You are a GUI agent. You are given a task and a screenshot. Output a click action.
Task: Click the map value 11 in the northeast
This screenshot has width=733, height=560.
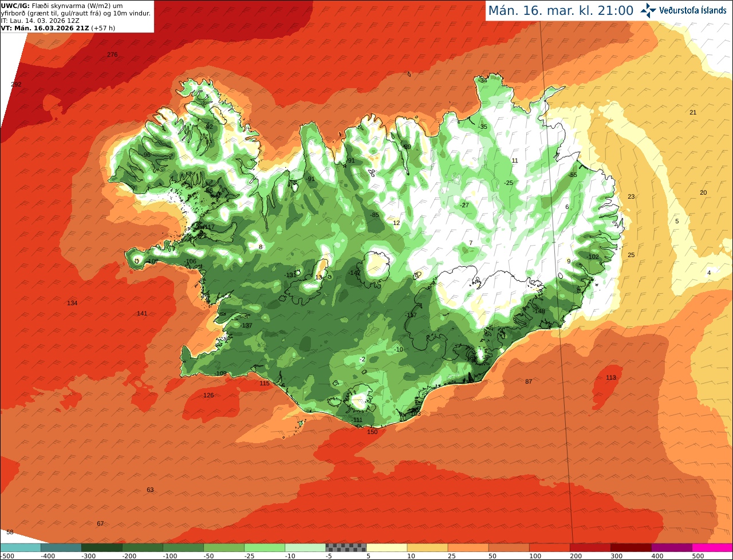[515, 160]
